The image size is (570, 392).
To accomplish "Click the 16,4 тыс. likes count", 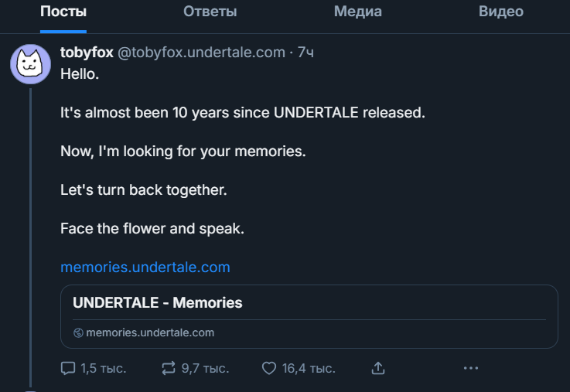I will point(309,368).
